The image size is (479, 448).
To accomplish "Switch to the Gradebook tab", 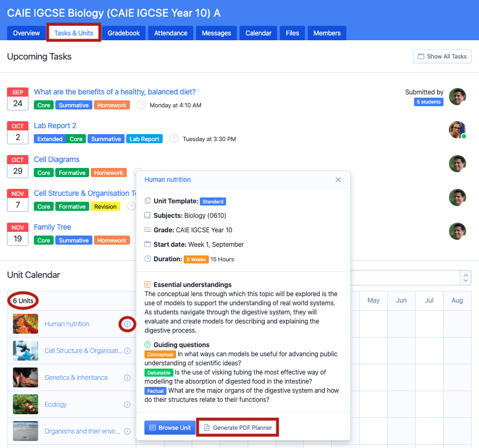I will [124, 33].
